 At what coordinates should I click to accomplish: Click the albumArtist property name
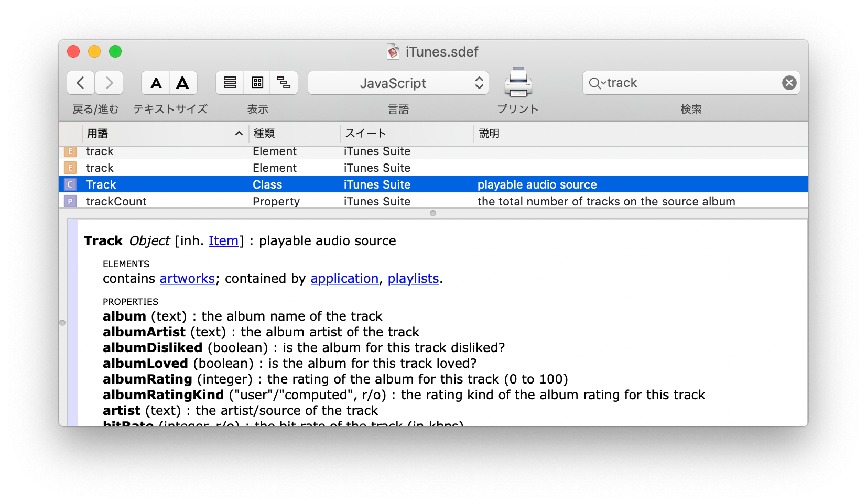point(144,332)
